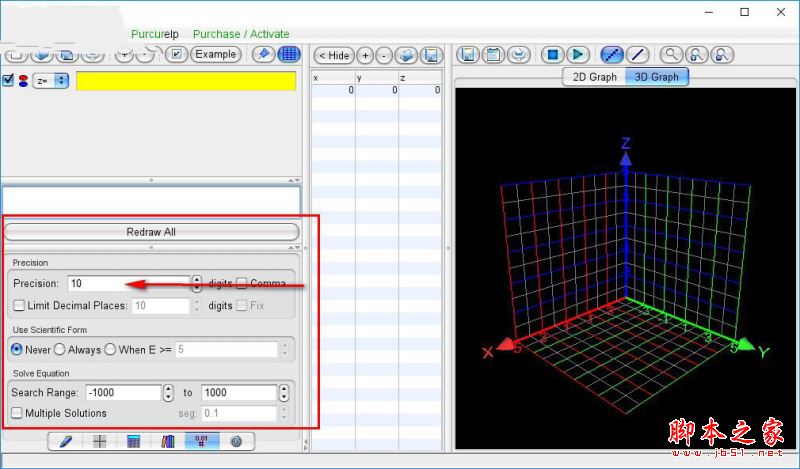
Task: Click the Redraw All button
Action: (x=151, y=232)
